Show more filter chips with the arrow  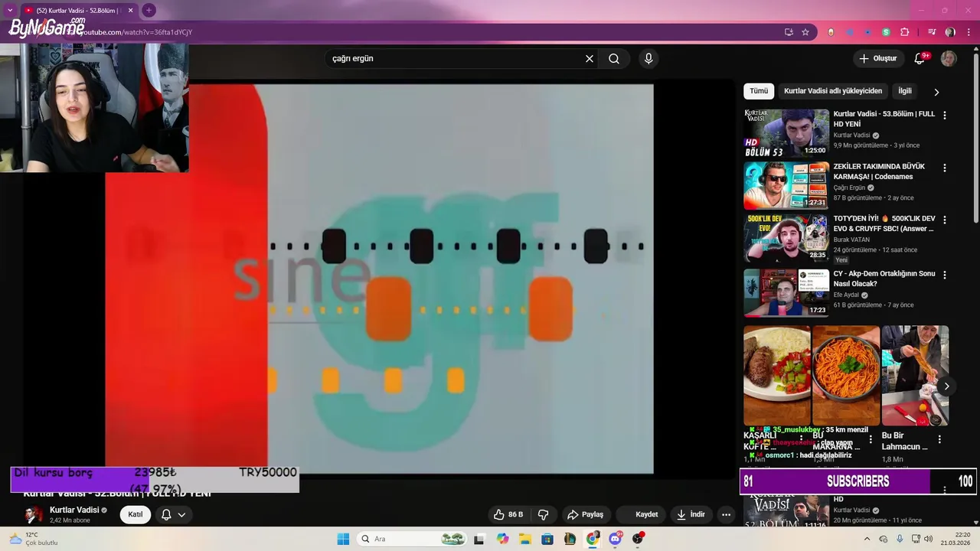click(x=936, y=92)
